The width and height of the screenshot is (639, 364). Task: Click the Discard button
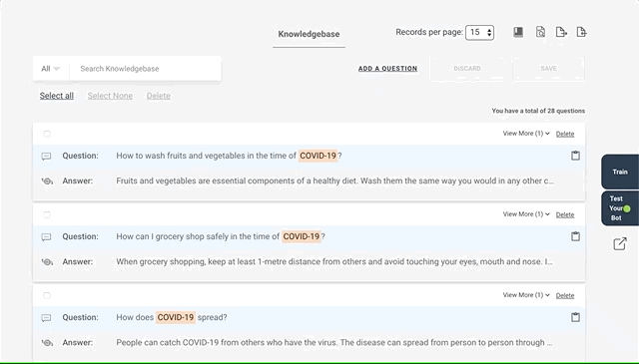click(467, 69)
